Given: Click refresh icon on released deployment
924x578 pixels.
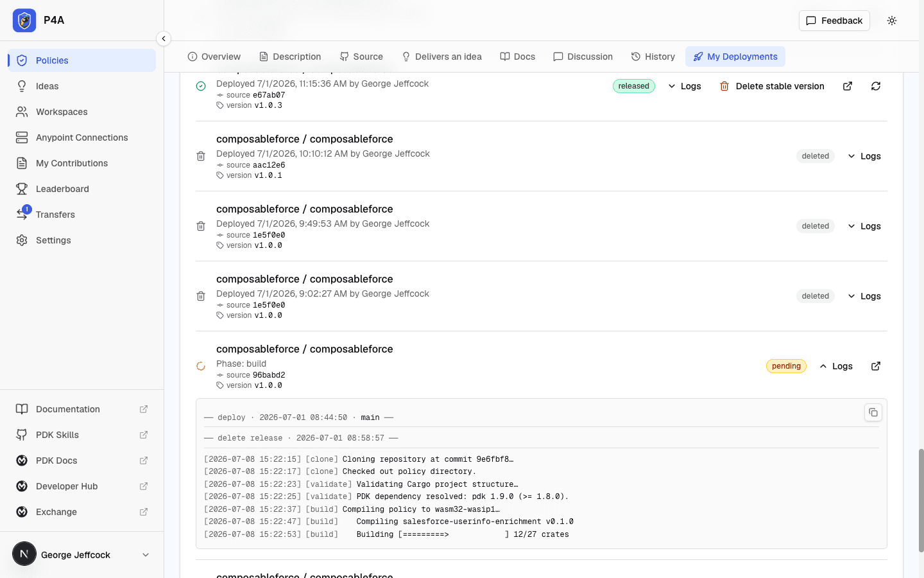Looking at the screenshot, I should 876,86.
